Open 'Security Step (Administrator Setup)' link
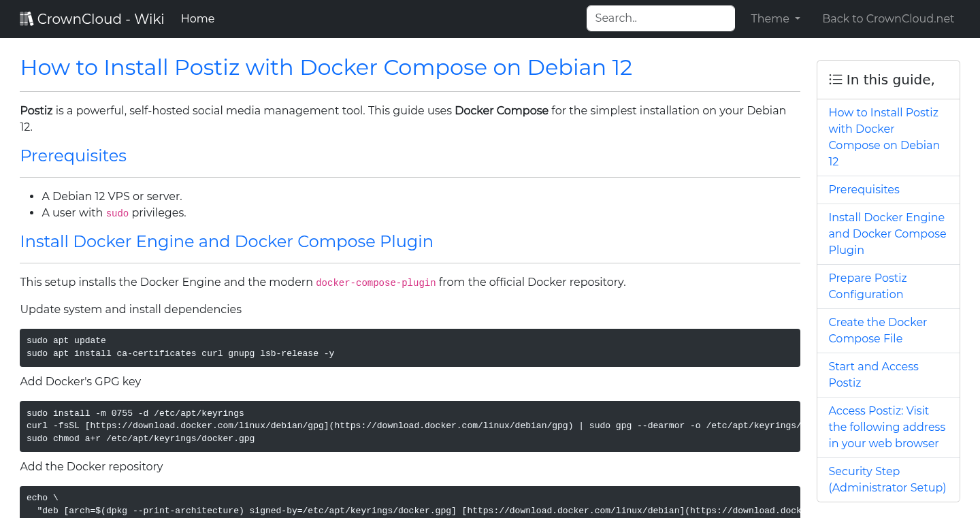The height and width of the screenshot is (518, 980). pyautogui.click(x=887, y=479)
